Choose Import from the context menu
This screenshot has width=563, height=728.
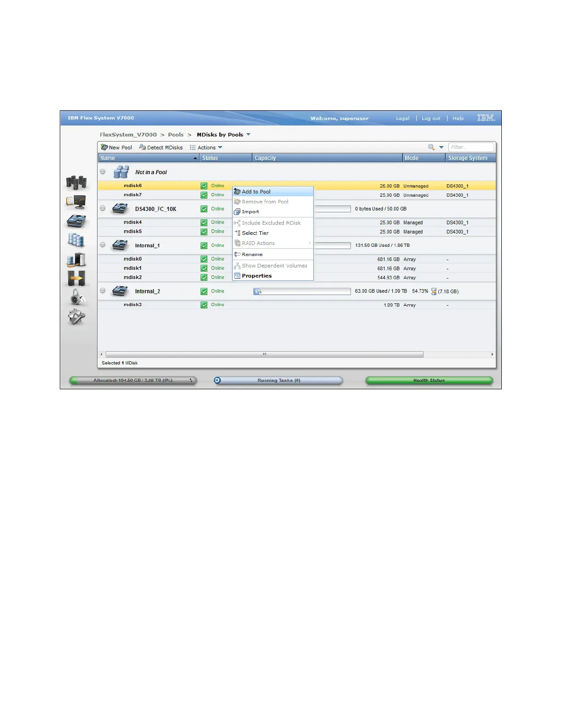(x=273, y=212)
